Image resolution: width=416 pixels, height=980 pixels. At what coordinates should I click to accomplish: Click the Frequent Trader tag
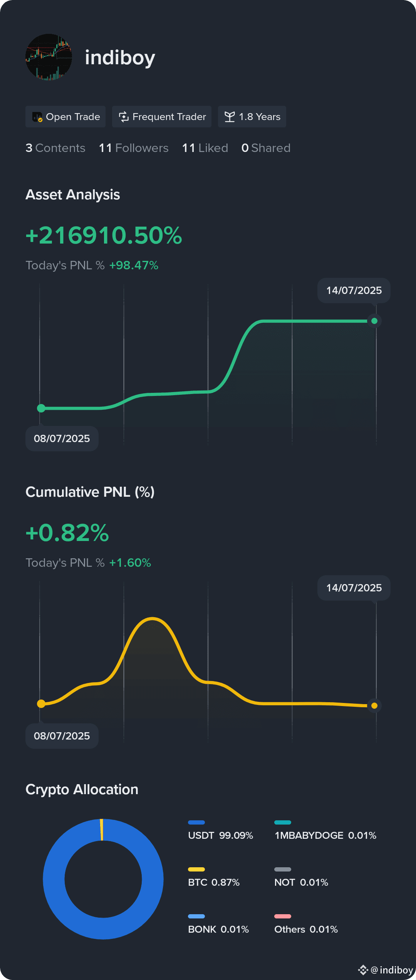[162, 117]
